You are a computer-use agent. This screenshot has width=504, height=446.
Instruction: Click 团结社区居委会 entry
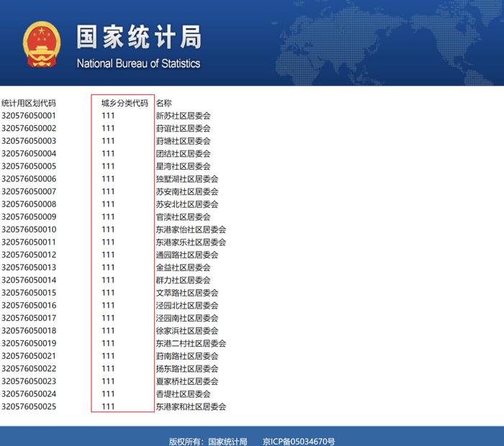click(183, 154)
